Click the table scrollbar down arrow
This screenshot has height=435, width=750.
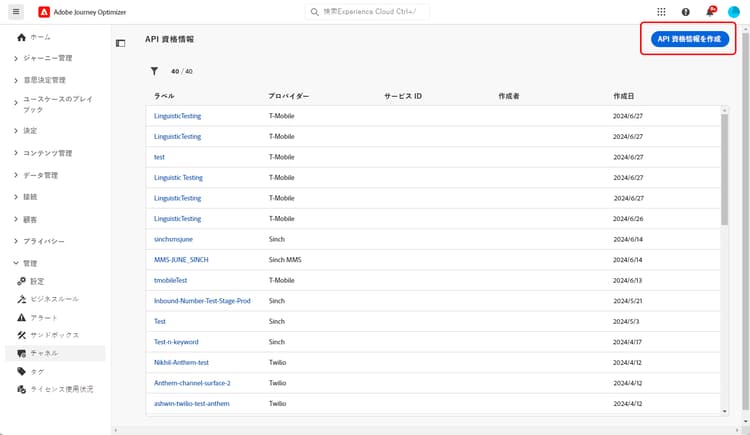724,411
